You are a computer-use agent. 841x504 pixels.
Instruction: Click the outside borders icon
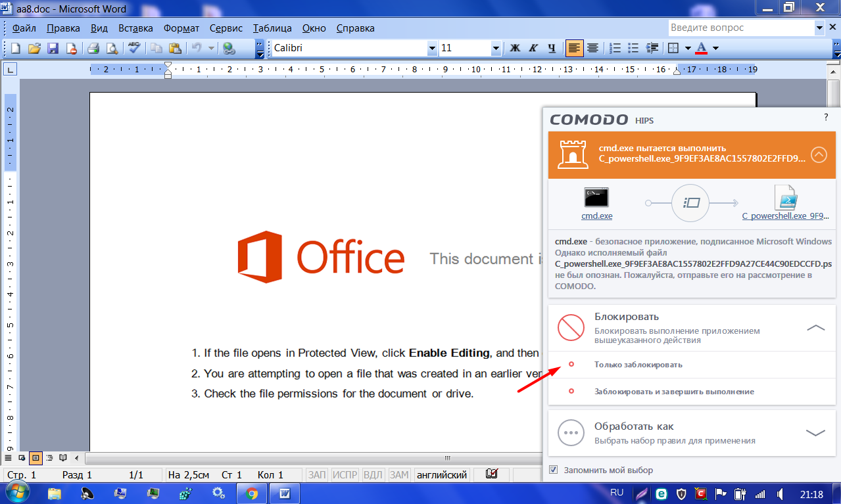tap(673, 48)
